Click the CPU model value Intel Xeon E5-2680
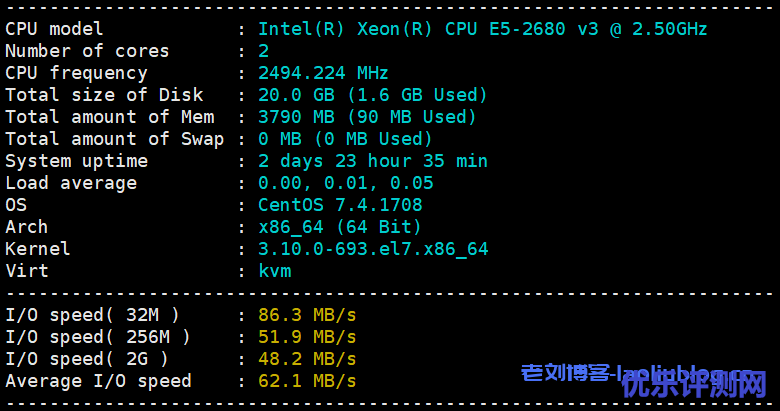Image resolution: width=780 pixels, height=411 pixels. coord(482,29)
